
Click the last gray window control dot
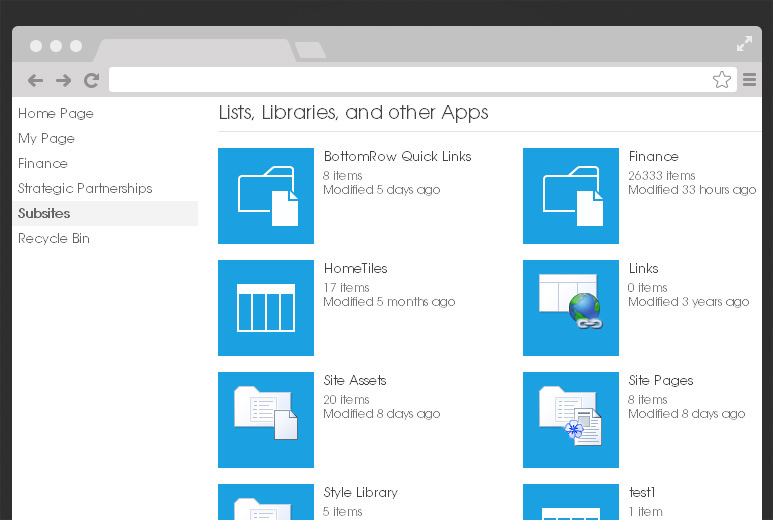click(76, 46)
